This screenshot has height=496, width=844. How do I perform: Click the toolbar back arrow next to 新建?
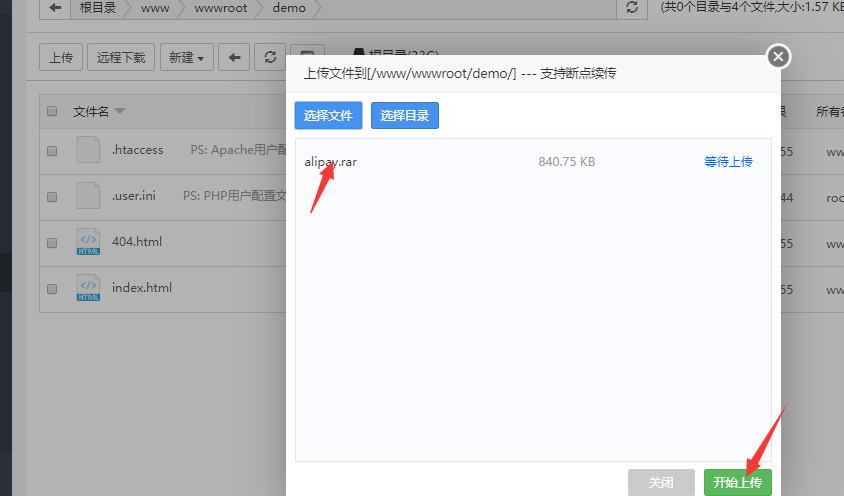pos(234,58)
